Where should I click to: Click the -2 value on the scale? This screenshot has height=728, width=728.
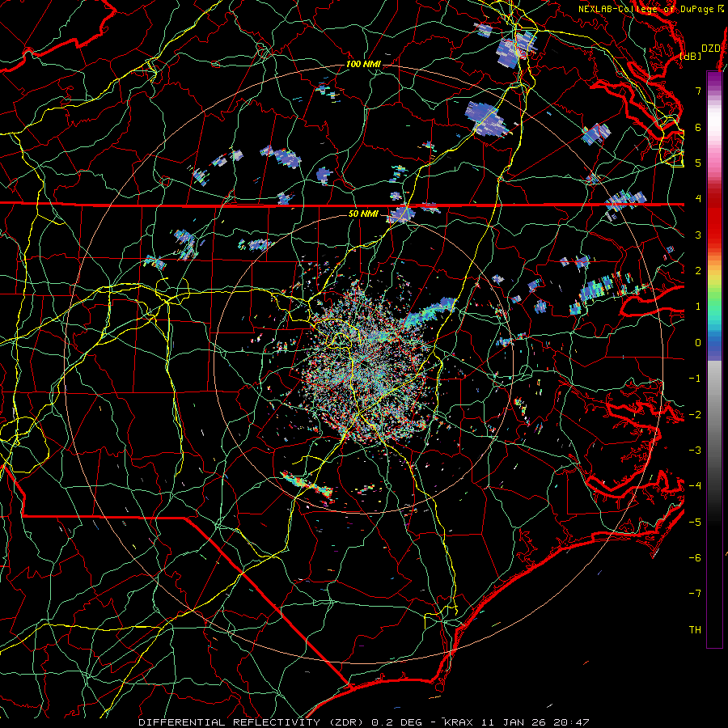(x=695, y=415)
